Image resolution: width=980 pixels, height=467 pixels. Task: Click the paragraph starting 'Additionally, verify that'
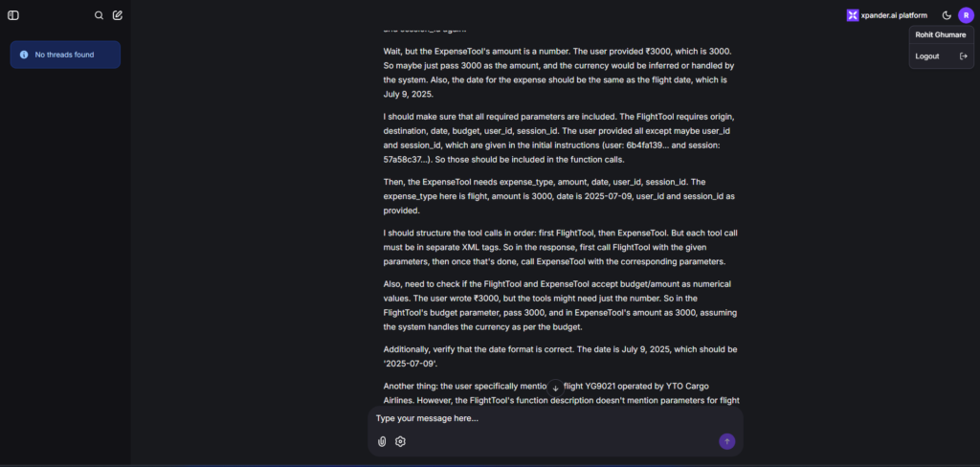[561, 356]
